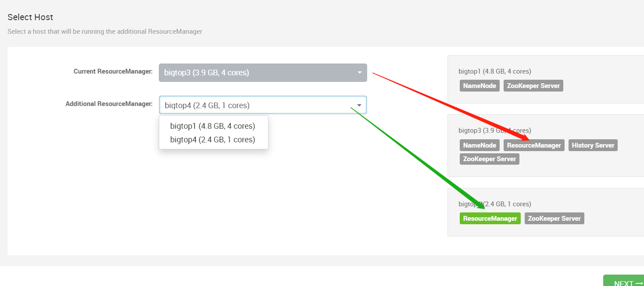Select bigtop1 (4.8 GB, 4 cores) option
The image size is (644, 286).
(x=213, y=126)
